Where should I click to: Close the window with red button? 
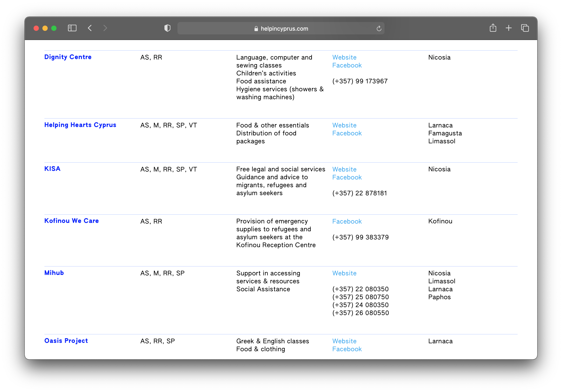click(x=36, y=28)
